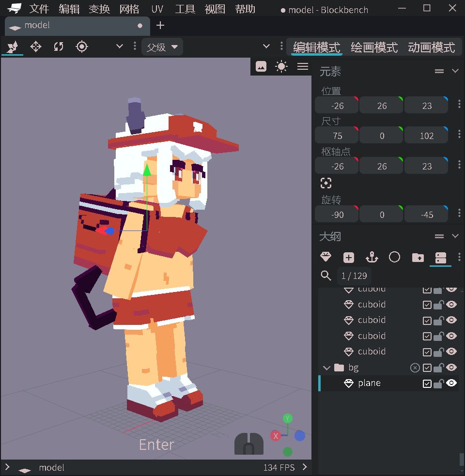Switch to 编辑模式
Screen dimensions: 465x476
click(316, 47)
